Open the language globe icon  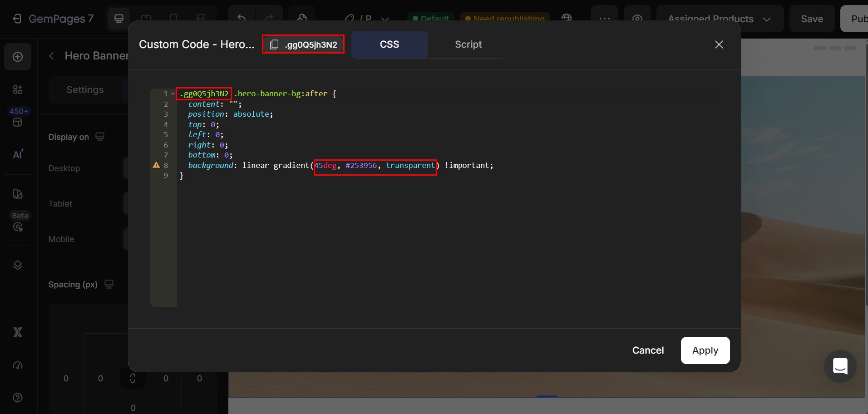[x=567, y=18]
